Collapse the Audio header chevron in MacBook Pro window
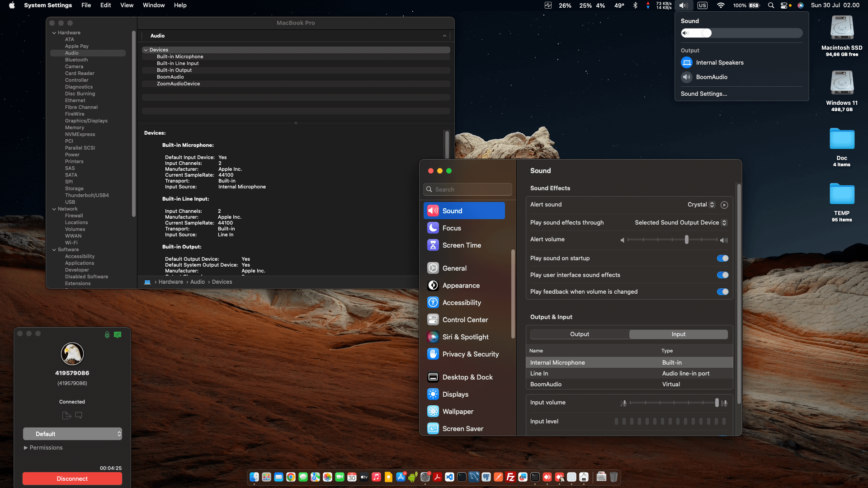The image size is (868, 488). pos(444,36)
